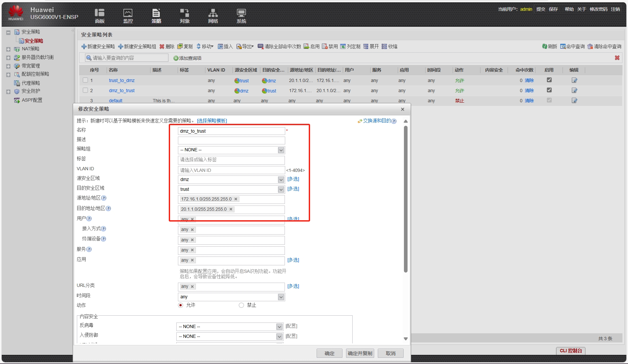Click the red 删除 delete icon

(x=162, y=46)
